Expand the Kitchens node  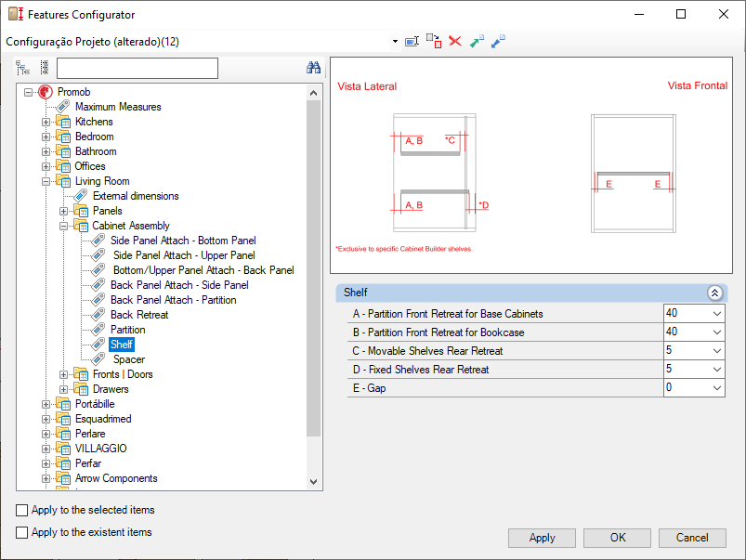pyautogui.click(x=46, y=123)
